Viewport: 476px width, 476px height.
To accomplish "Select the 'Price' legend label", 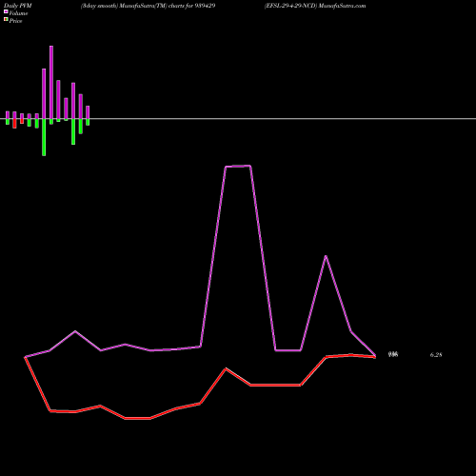I will (x=15, y=21).
